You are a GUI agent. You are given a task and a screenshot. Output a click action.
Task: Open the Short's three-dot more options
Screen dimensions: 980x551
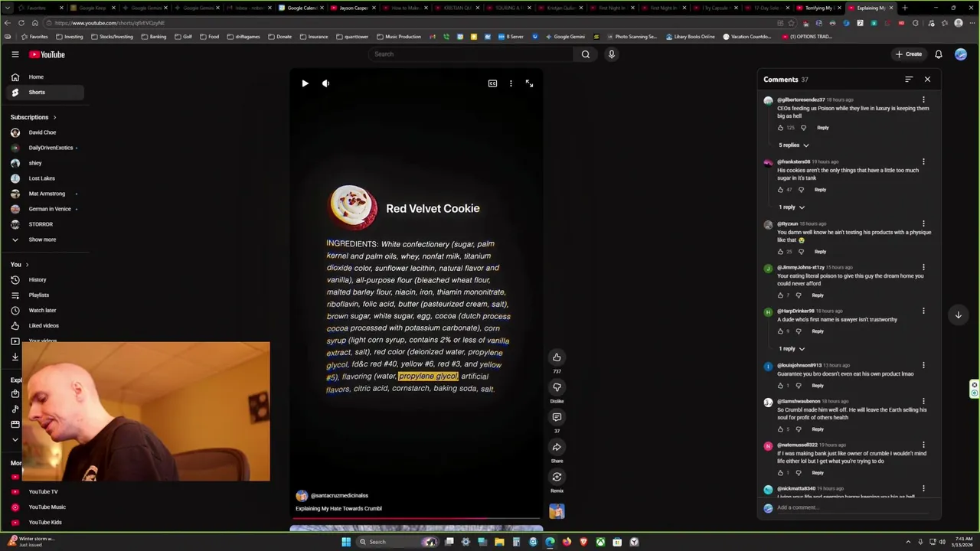[x=511, y=83]
